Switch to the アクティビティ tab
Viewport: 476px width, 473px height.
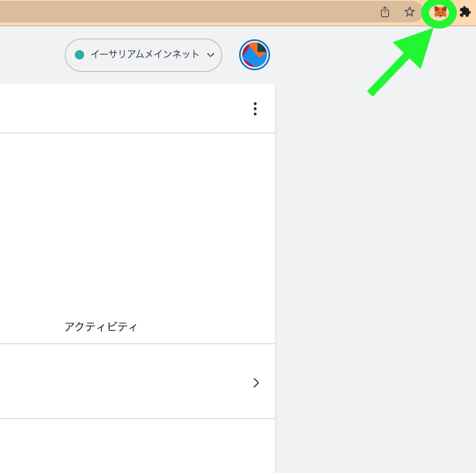[x=101, y=327]
